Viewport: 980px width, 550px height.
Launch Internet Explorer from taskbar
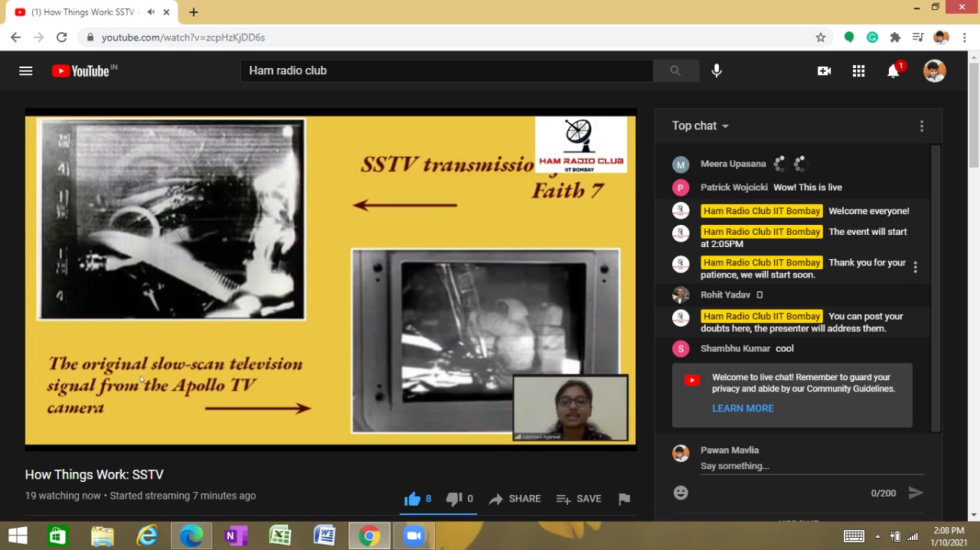147,535
